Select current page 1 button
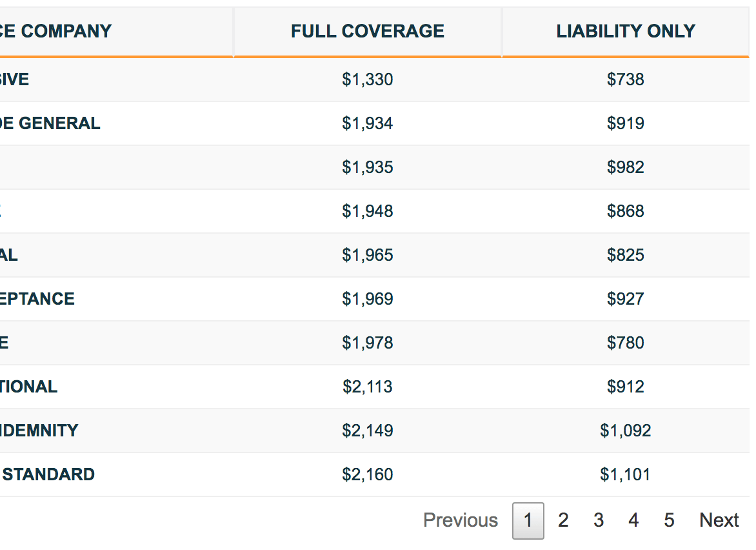The width and height of the screenshot is (756, 550). (528, 520)
